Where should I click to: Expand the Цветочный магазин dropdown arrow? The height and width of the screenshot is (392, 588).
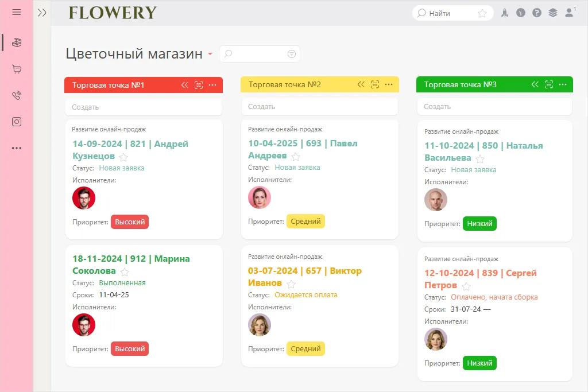click(x=210, y=55)
